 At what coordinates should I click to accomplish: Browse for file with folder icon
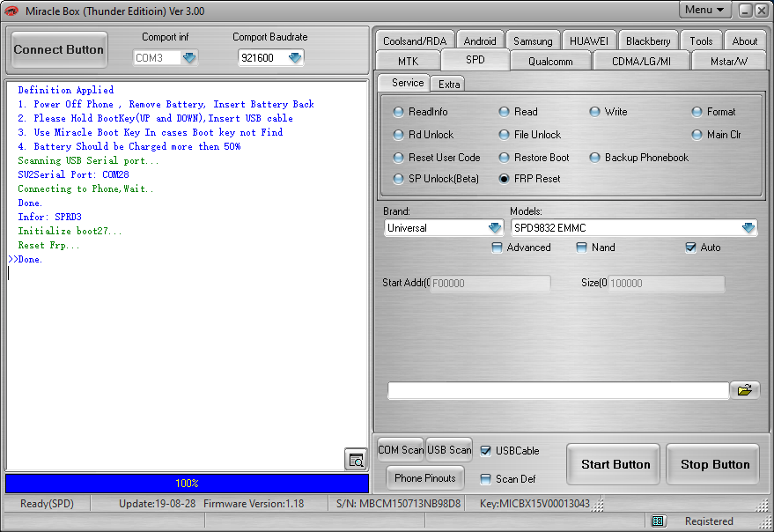click(744, 390)
